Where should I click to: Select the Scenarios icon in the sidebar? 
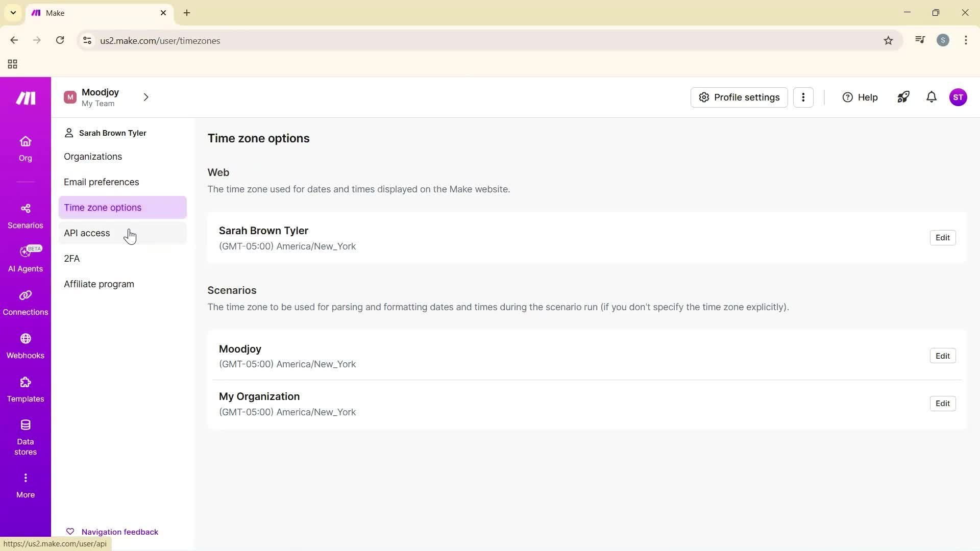pos(25,215)
